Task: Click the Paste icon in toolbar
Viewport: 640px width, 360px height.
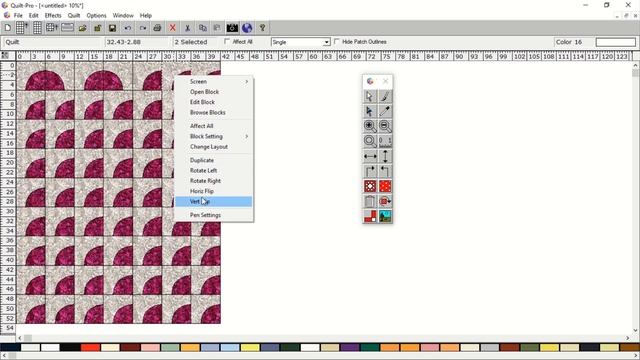Action: point(217,28)
